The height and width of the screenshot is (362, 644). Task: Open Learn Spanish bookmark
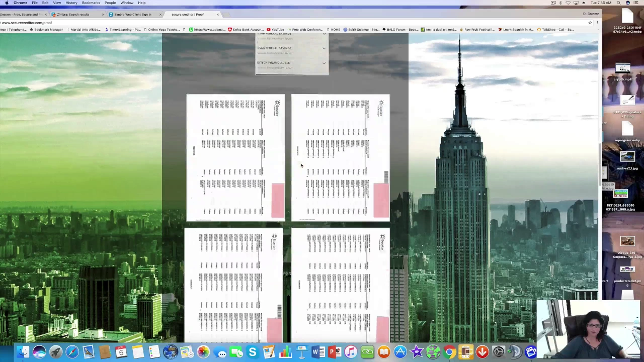pos(516,29)
